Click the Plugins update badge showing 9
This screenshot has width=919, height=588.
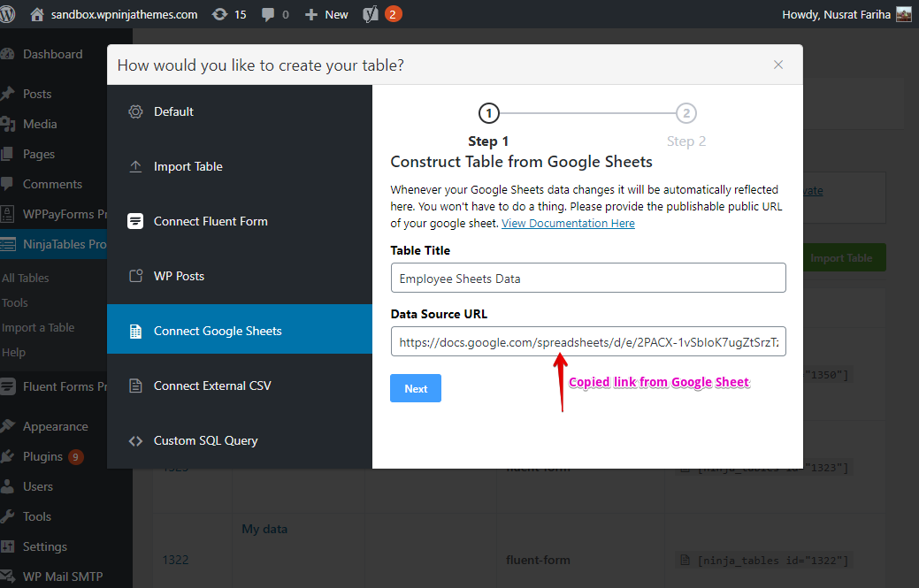point(75,457)
